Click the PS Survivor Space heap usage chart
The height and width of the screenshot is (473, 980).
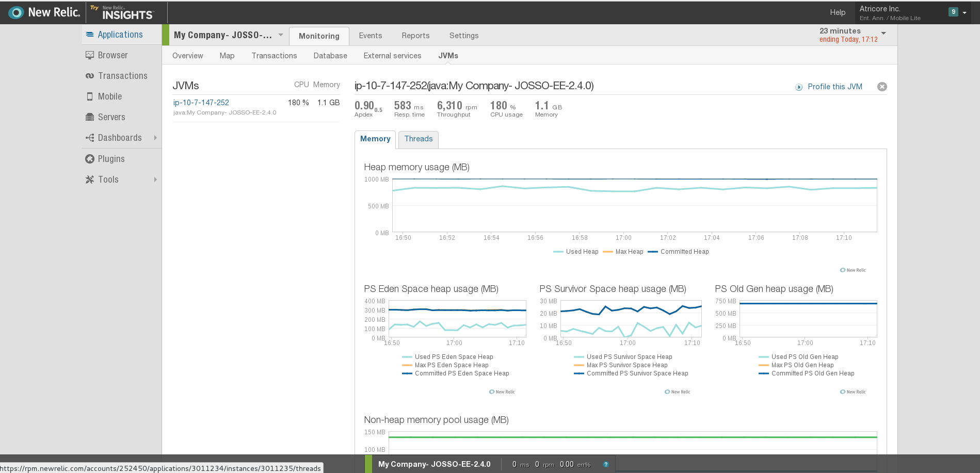pos(631,319)
